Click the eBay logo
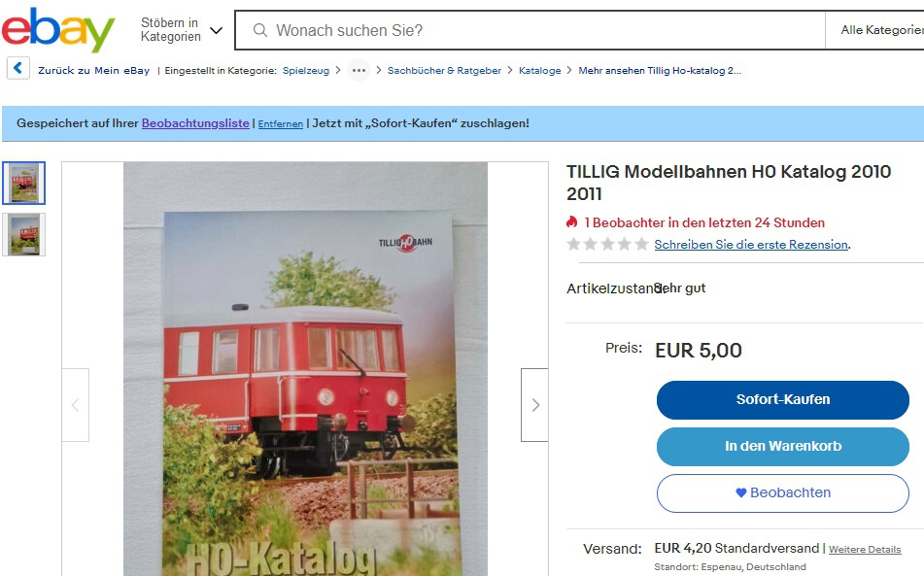 click(57, 29)
